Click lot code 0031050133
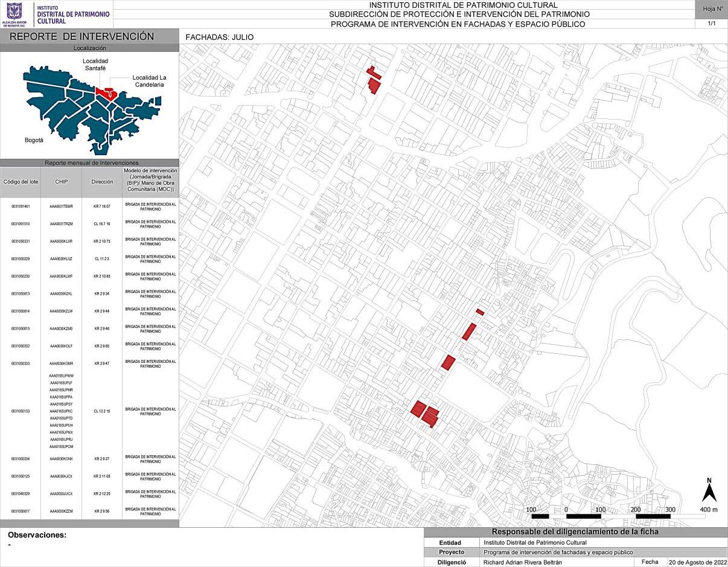 point(21,411)
